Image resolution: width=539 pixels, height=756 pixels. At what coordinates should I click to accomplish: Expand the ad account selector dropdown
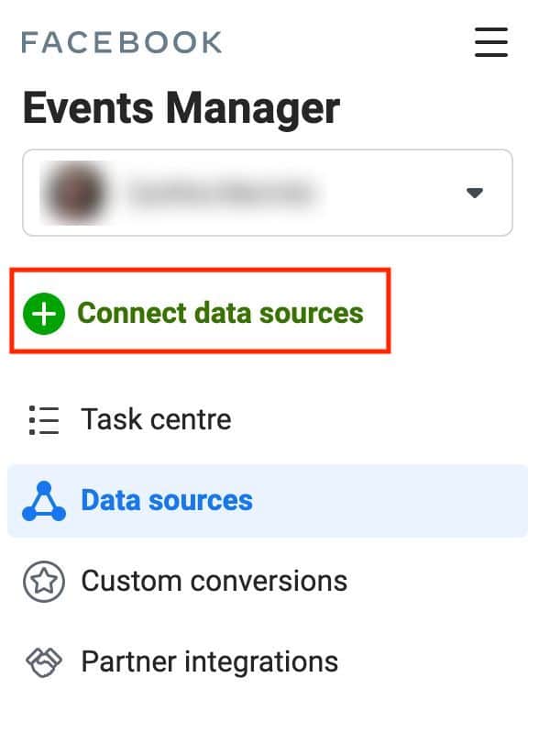coord(267,193)
